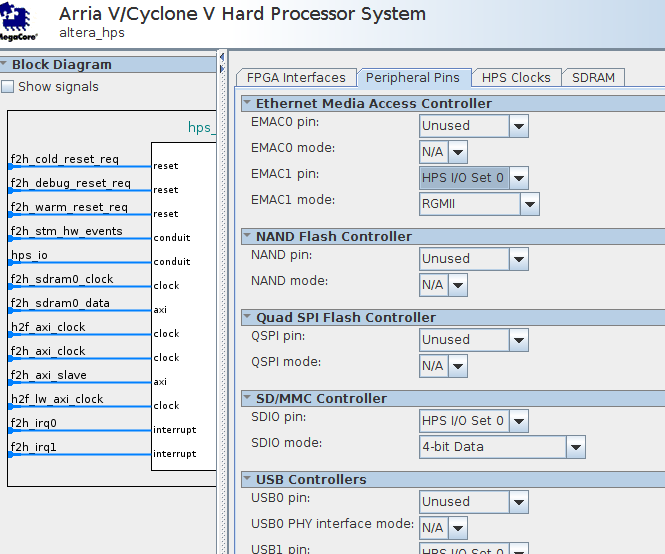This screenshot has width=665, height=554.
Task: Open the EMAC0 mode dropdown
Action: (x=443, y=152)
